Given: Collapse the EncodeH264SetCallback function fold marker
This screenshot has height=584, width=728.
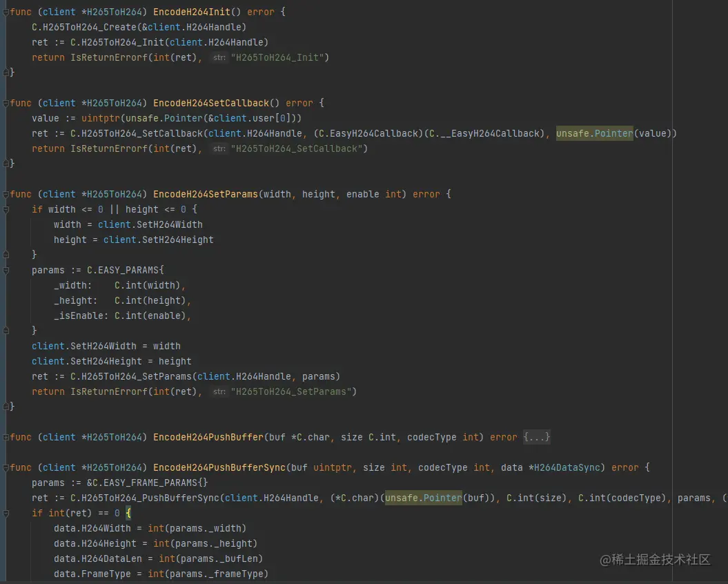Looking at the screenshot, I should [x=6, y=104].
